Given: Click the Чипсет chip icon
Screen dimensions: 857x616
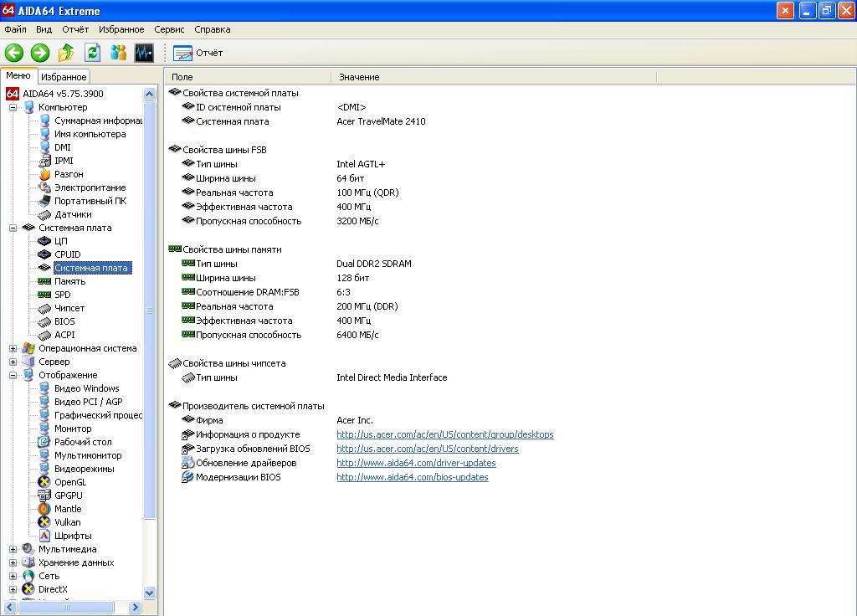Looking at the screenshot, I should pyautogui.click(x=44, y=308).
